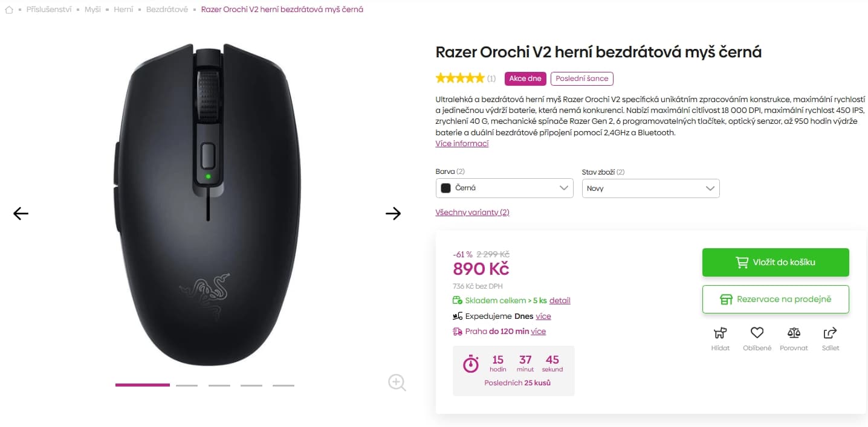Click the Akce dne badge
868x427 pixels.
click(x=524, y=79)
